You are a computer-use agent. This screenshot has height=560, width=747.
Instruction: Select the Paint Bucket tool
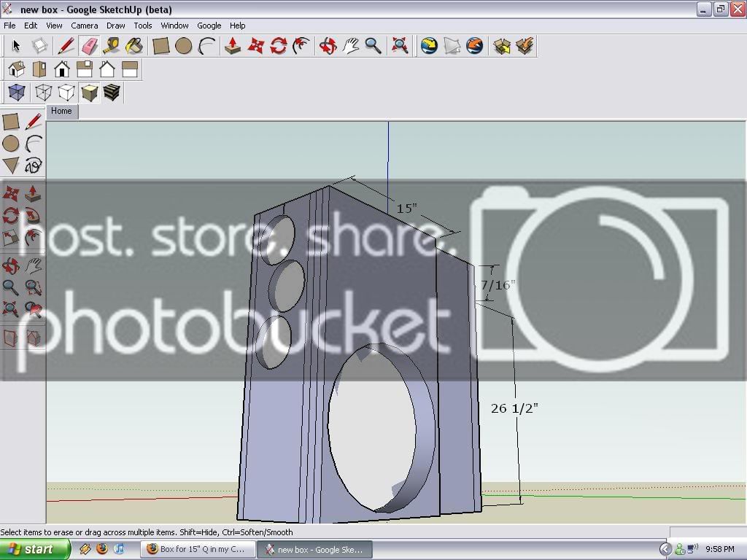135,46
